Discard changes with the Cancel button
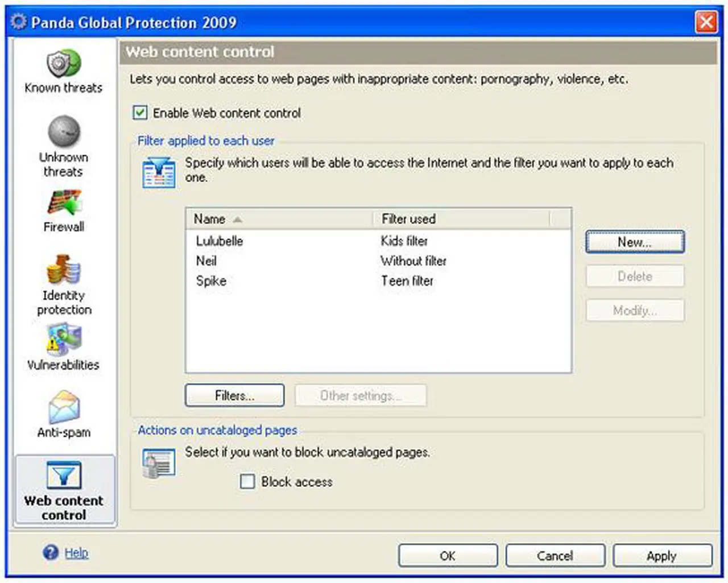Viewport: 728px width, 583px height. [x=555, y=556]
